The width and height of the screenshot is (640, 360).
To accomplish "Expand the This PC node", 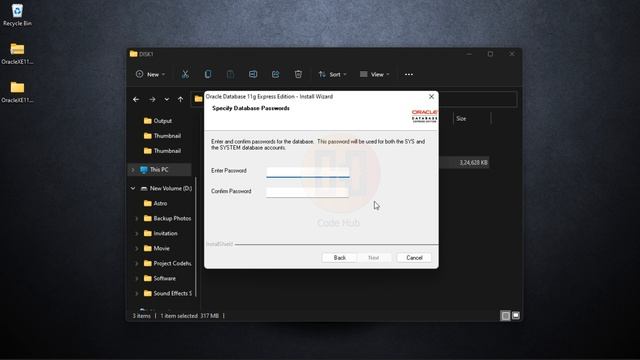I will (x=133, y=169).
